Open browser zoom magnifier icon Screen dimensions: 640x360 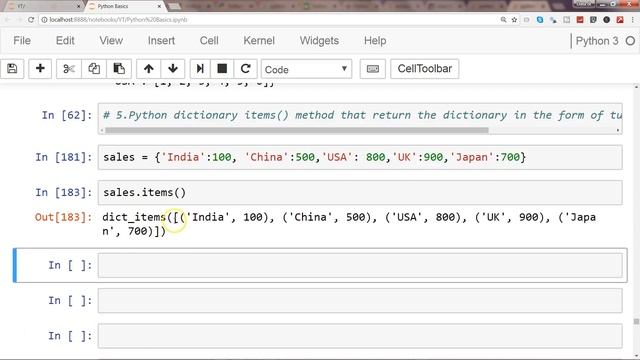503,20
